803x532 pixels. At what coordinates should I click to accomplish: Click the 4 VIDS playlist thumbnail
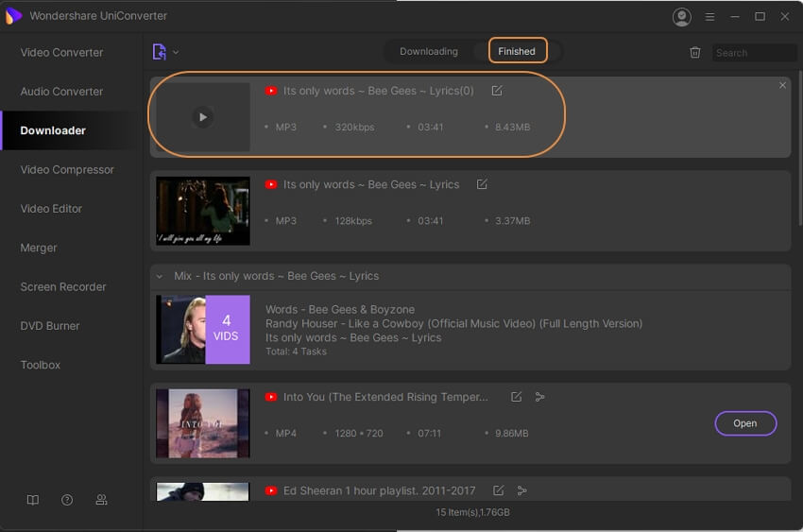pos(203,330)
